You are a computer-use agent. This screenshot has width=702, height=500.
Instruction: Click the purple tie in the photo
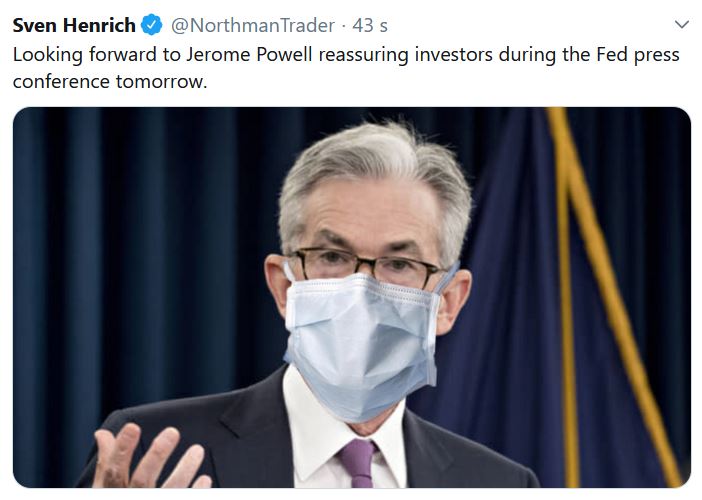point(357,463)
